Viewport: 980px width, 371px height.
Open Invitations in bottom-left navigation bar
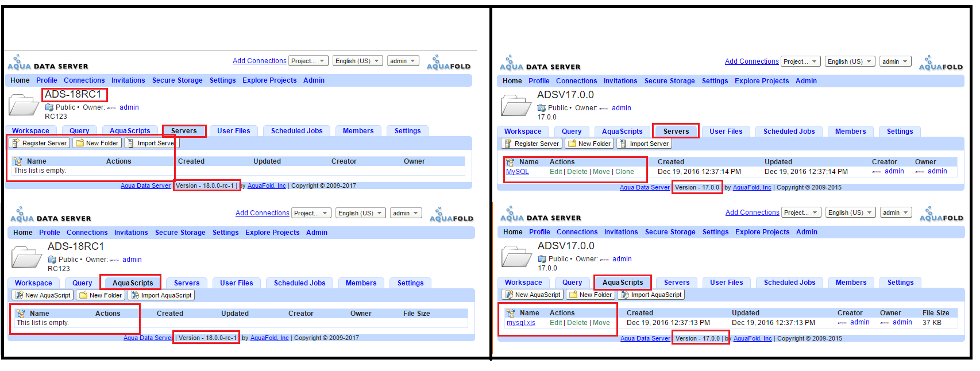click(x=131, y=233)
